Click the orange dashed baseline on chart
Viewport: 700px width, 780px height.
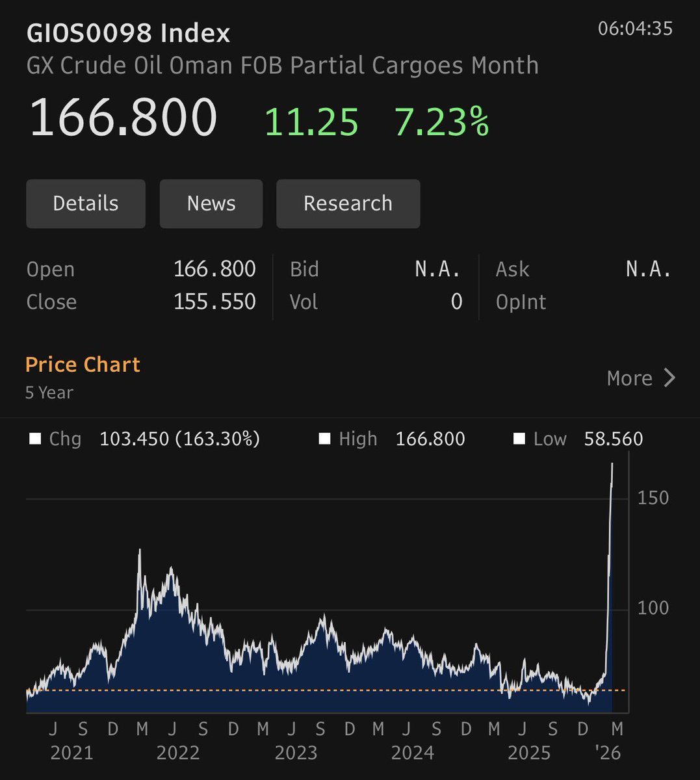pyautogui.click(x=326, y=690)
